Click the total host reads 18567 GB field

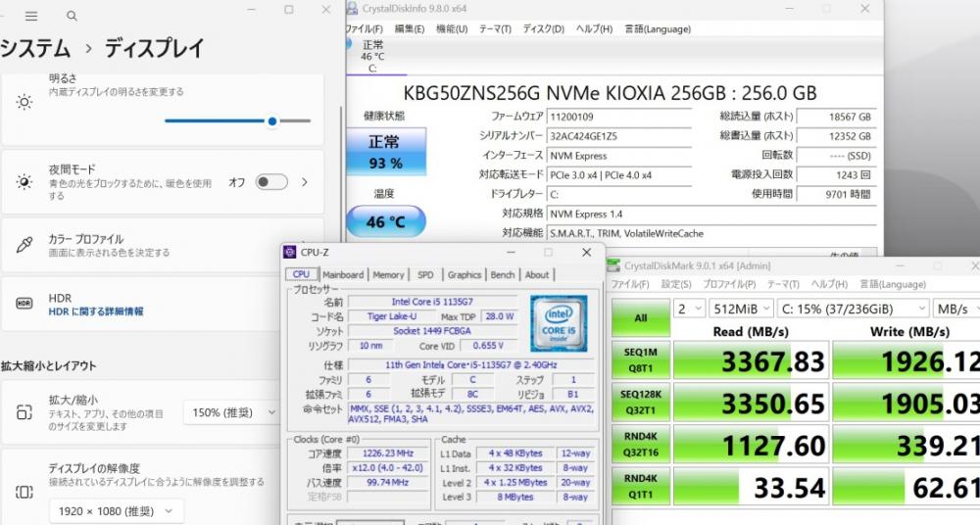(836, 117)
